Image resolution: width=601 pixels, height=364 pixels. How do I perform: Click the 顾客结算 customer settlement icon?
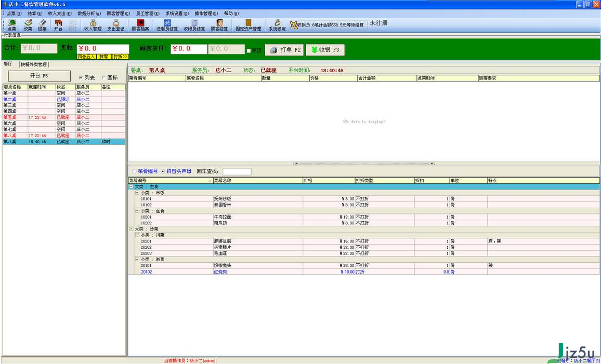pyautogui.click(x=219, y=25)
